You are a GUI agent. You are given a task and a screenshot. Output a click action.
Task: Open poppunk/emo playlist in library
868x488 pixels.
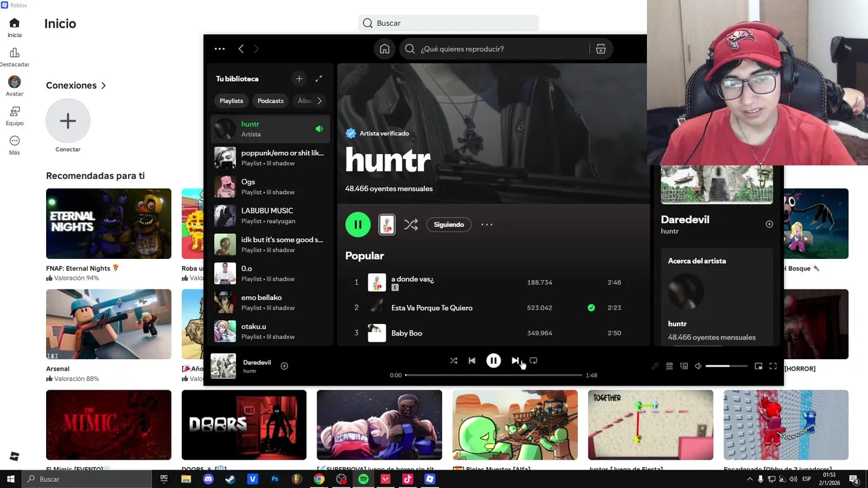coord(270,158)
